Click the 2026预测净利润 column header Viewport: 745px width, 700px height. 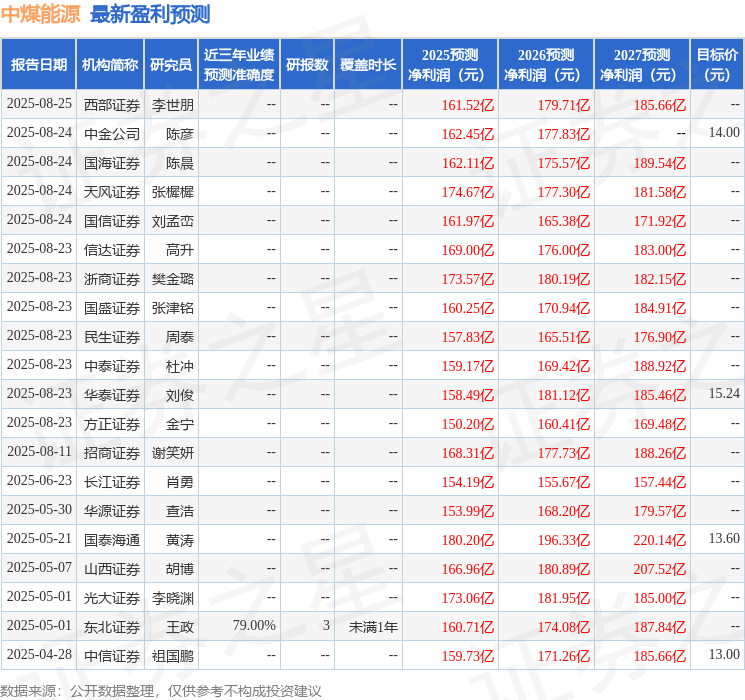[x=546, y=65]
